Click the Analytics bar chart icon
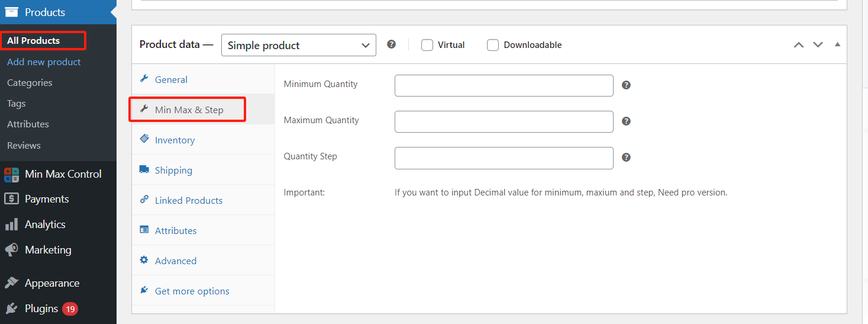The width and height of the screenshot is (868, 324). 11,224
